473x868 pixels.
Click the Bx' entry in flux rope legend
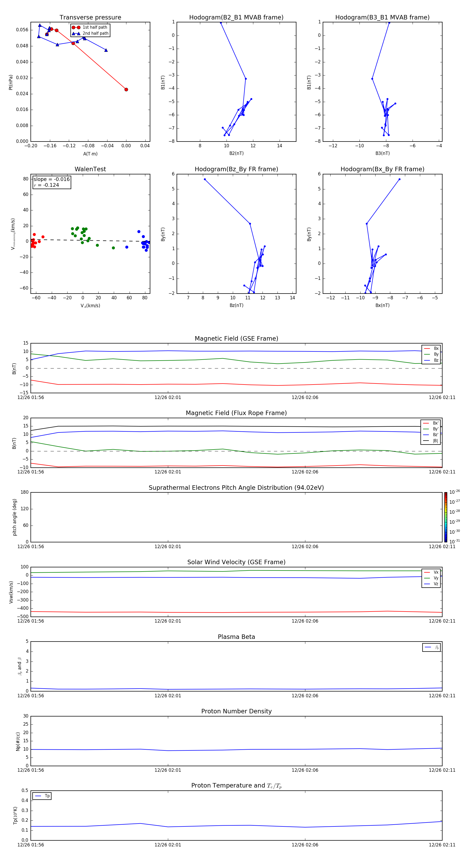431,423
